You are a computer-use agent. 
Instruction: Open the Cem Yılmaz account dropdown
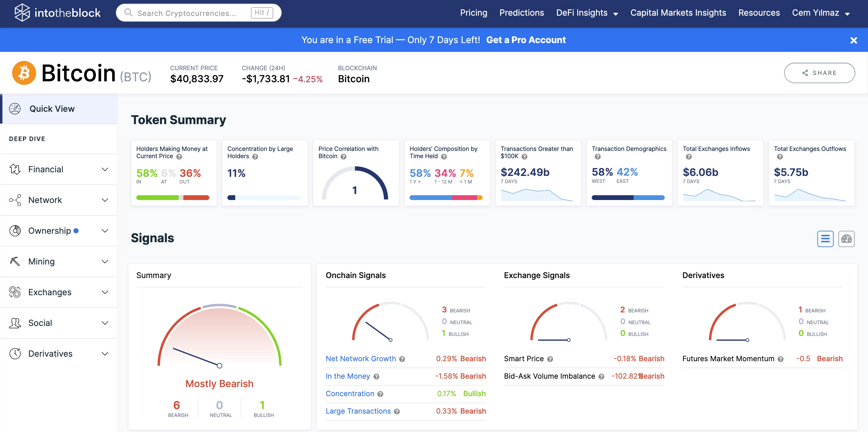821,13
